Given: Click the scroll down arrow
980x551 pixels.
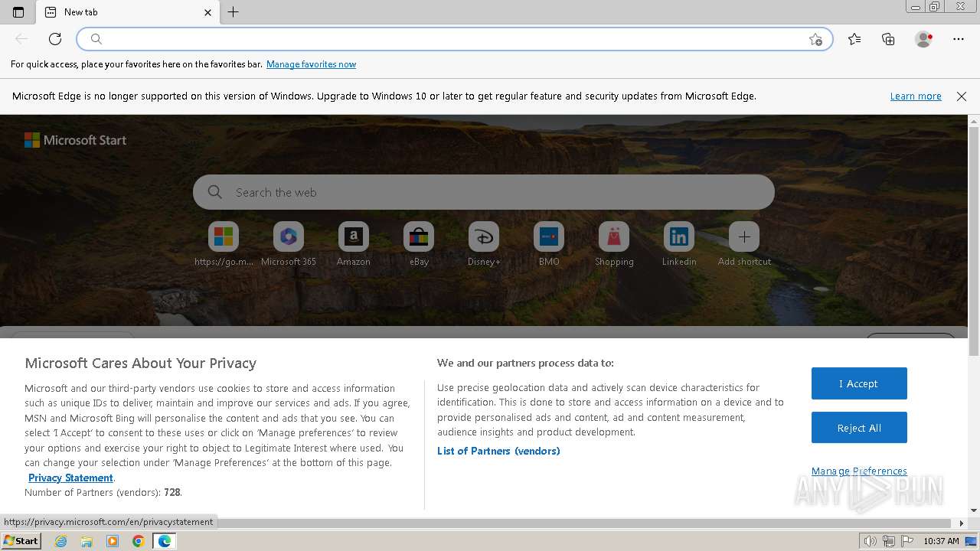Looking at the screenshot, I should click(974, 510).
